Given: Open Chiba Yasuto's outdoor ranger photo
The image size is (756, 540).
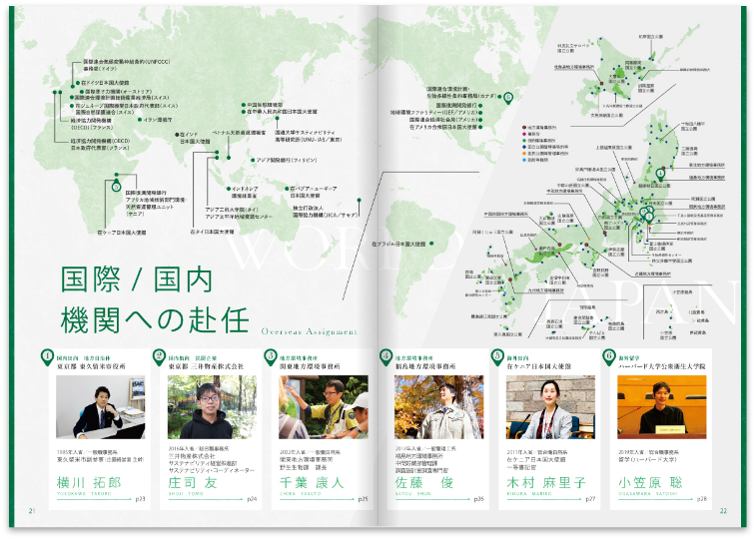Looking at the screenshot, I should click(324, 407).
